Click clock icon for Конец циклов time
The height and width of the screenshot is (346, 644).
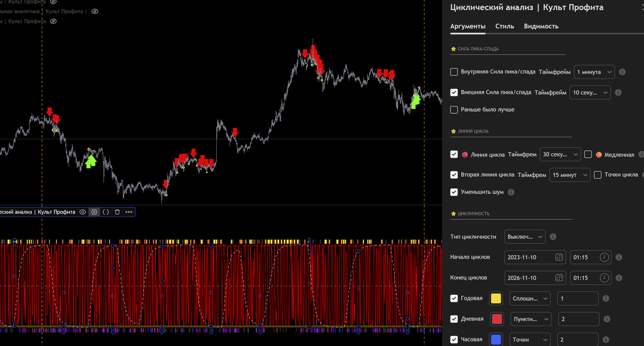(x=604, y=278)
